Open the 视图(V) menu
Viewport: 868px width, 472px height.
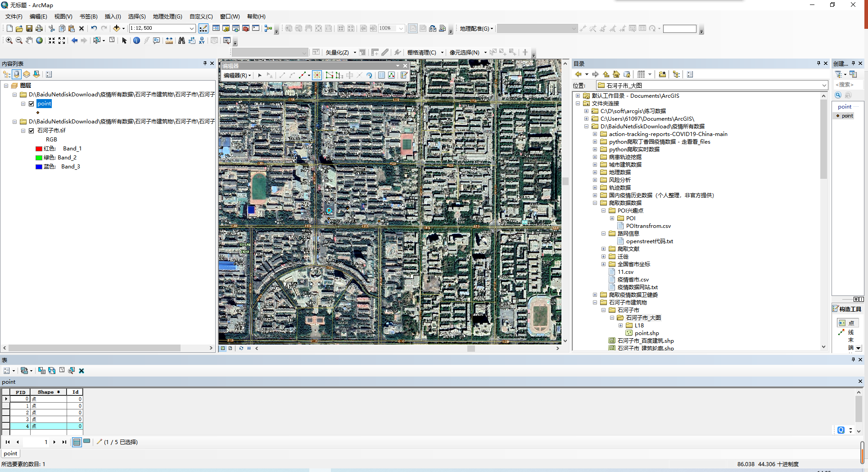coord(63,17)
